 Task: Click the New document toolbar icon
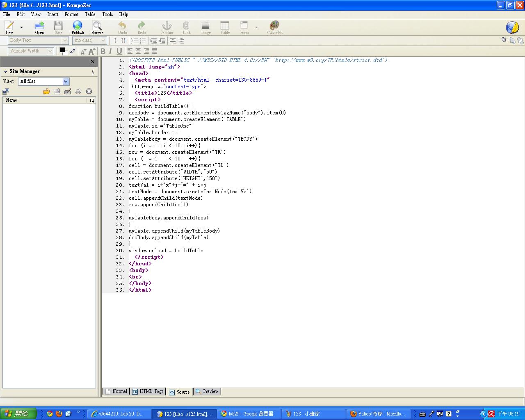click(x=9, y=27)
